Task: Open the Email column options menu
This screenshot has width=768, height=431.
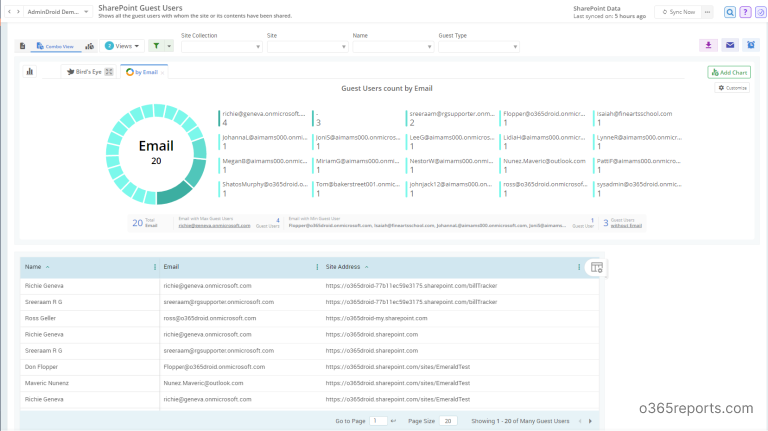Action: [317, 267]
